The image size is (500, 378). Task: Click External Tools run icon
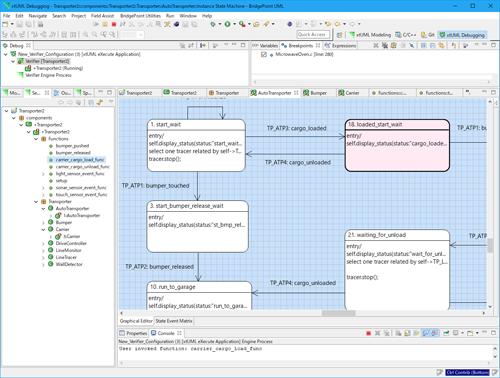(x=242, y=24)
